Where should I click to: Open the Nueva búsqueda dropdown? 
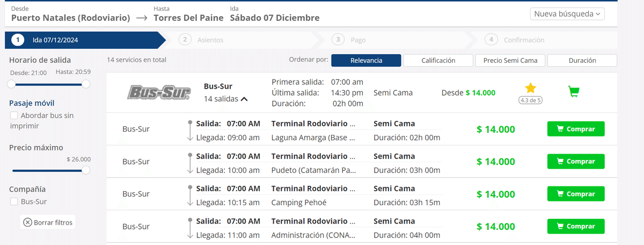click(567, 14)
